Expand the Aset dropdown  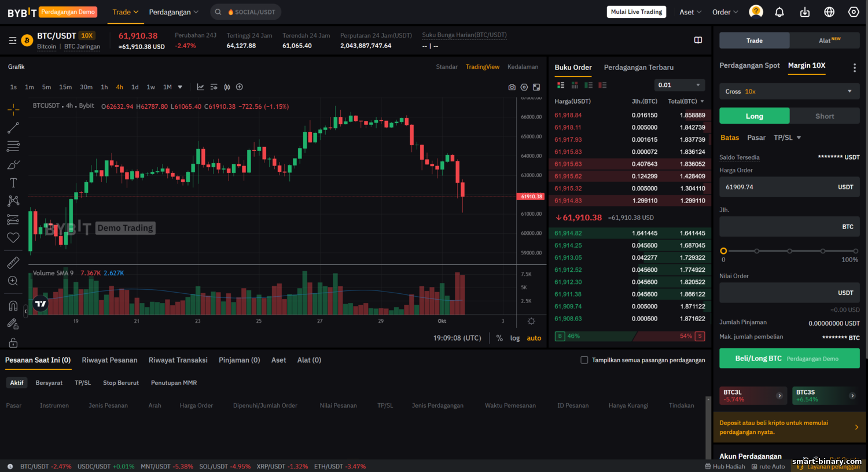[x=690, y=12]
